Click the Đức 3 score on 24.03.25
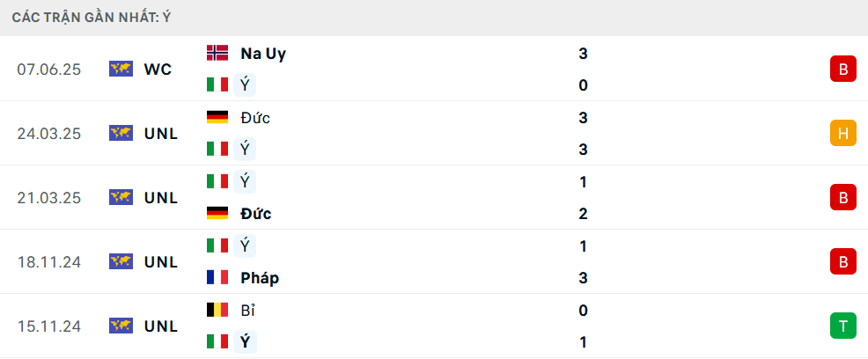 (x=583, y=118)
